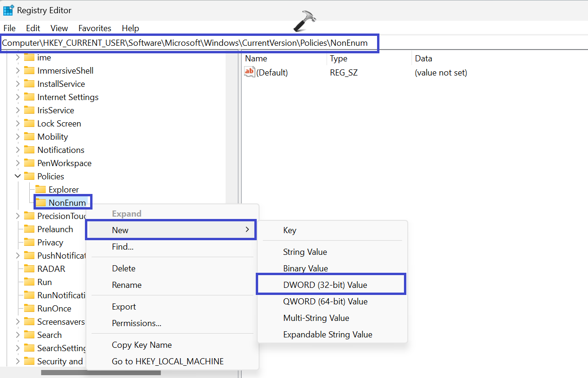Click the Policies folder icon
This screenshot has width=588, height=378.
[30, 176]
